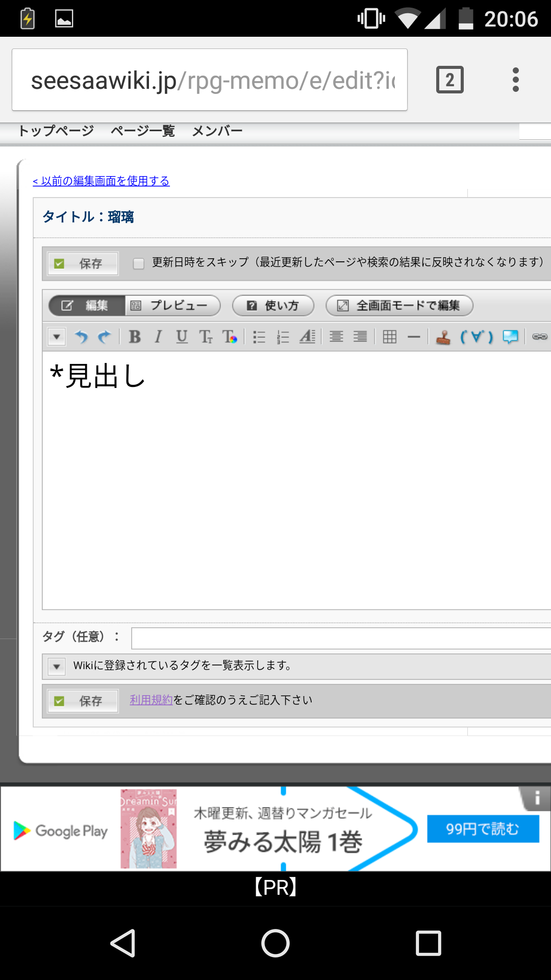Expand the registered Wiki tags list

(x=57, y=667)
